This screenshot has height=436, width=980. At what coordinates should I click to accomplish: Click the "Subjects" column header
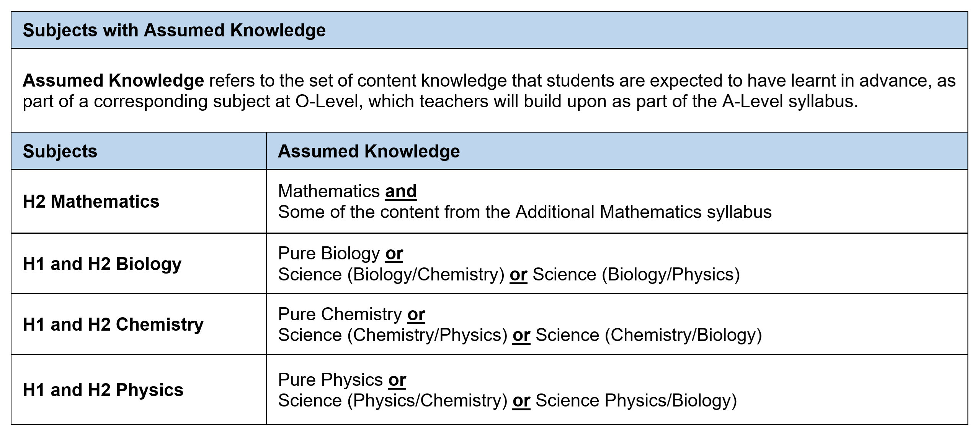coord(60,151)
